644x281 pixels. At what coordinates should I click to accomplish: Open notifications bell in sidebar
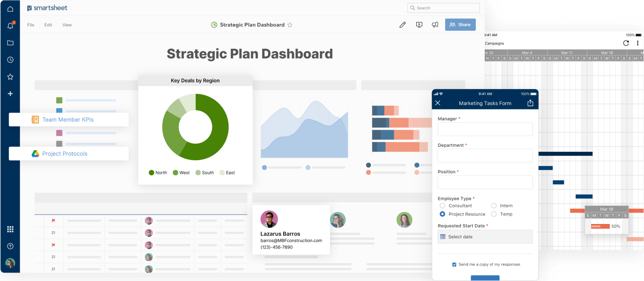(10, 26)
